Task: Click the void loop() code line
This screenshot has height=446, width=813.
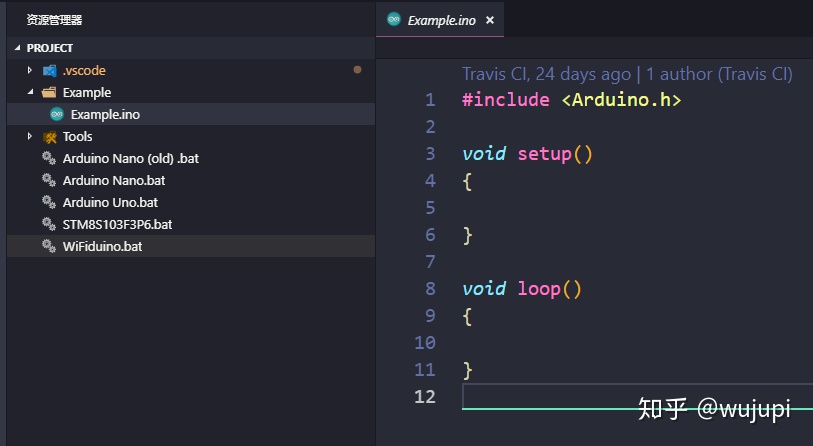Action: (522, 289)
